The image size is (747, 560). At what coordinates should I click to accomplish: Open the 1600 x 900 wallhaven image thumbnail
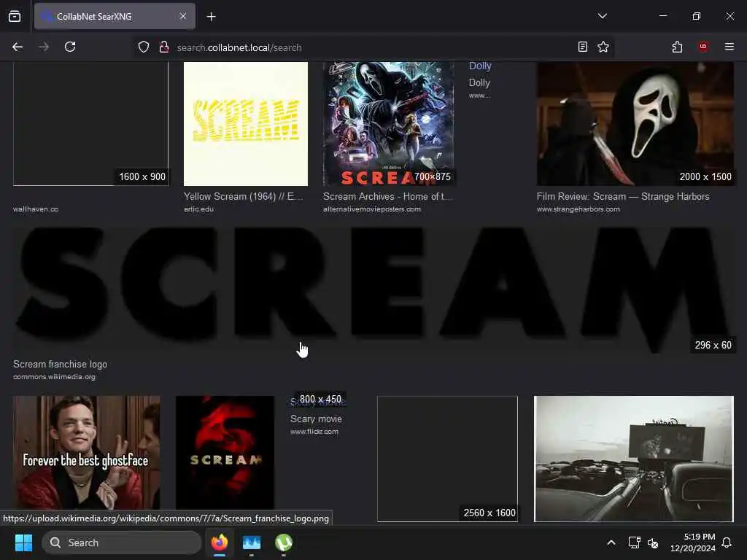(90, 123)
